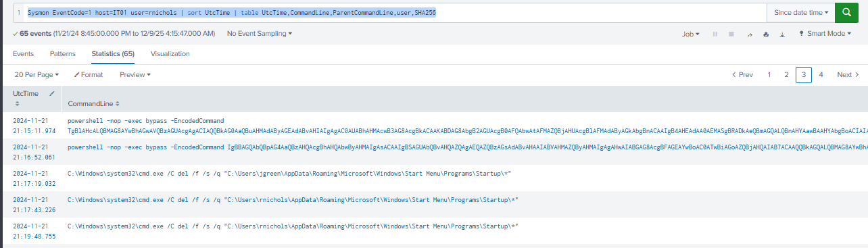Open the Since date time range picker
Viewport: 868px width, 248px height.
tap(800, 13)
